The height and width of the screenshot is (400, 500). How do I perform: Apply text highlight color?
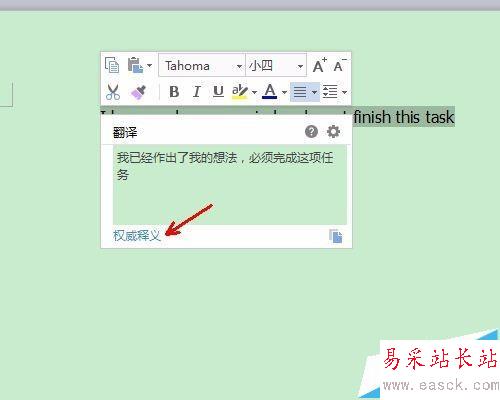click(240, 92)
